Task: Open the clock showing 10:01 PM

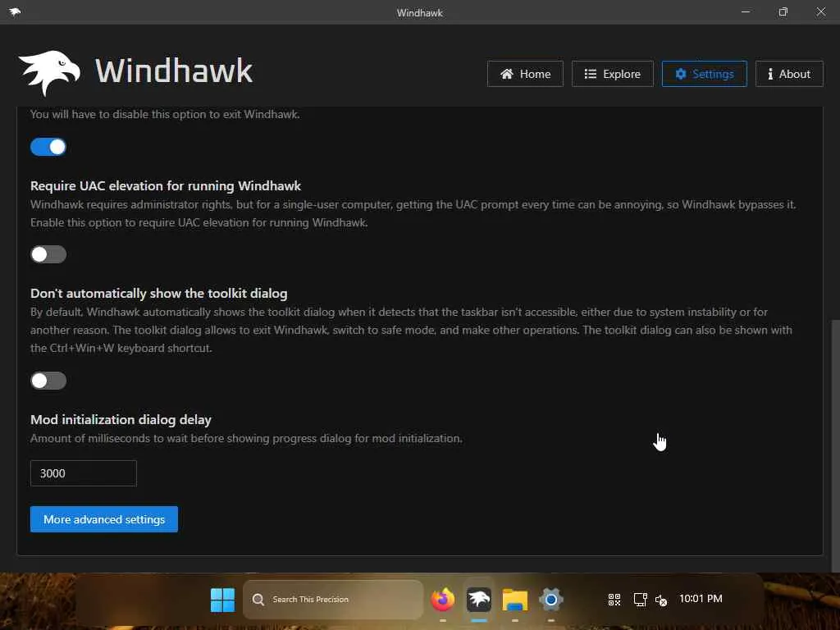Action: (701, 599)
